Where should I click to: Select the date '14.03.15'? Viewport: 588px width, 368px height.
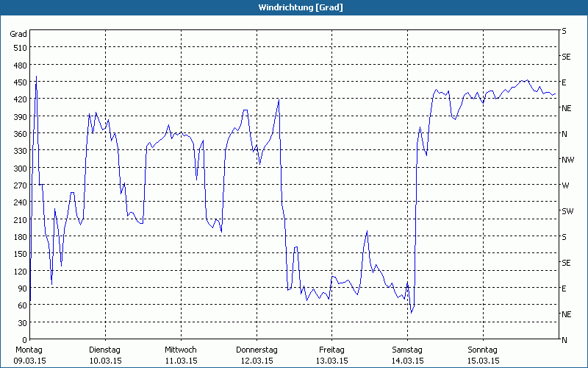pos(407,361)
